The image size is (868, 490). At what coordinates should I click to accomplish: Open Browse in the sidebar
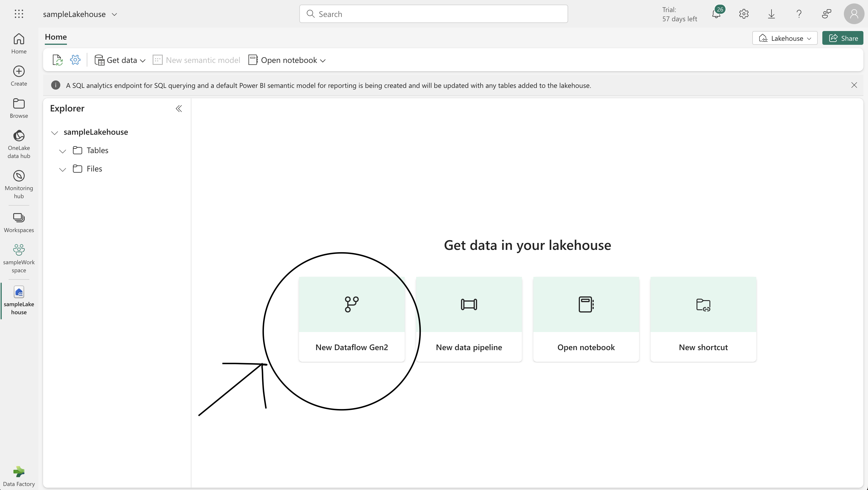[19, 108]
